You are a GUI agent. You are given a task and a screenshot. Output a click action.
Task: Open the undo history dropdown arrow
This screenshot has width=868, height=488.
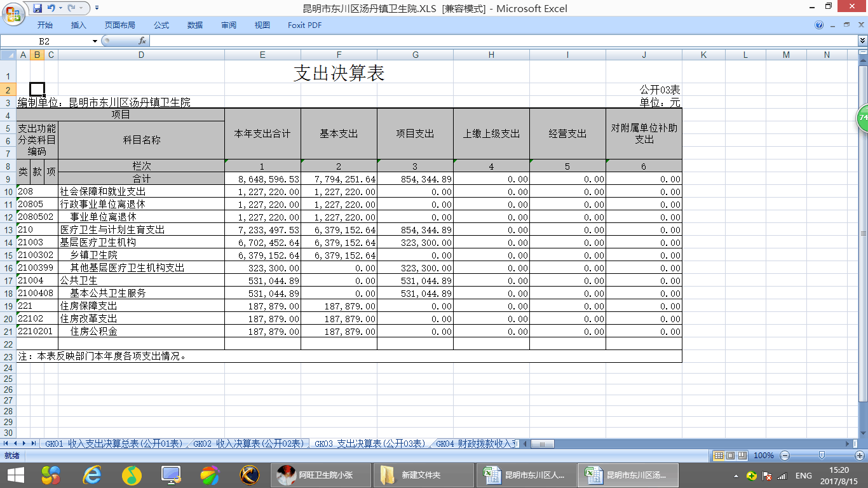[x=60, y=8]
